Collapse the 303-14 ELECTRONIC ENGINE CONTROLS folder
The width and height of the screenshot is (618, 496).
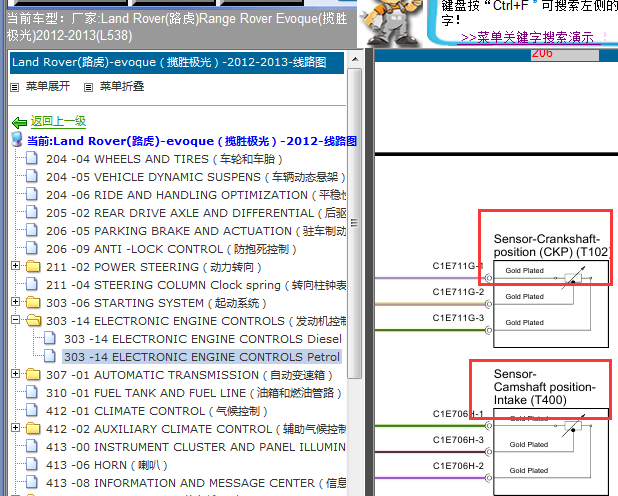coord(15,320)
